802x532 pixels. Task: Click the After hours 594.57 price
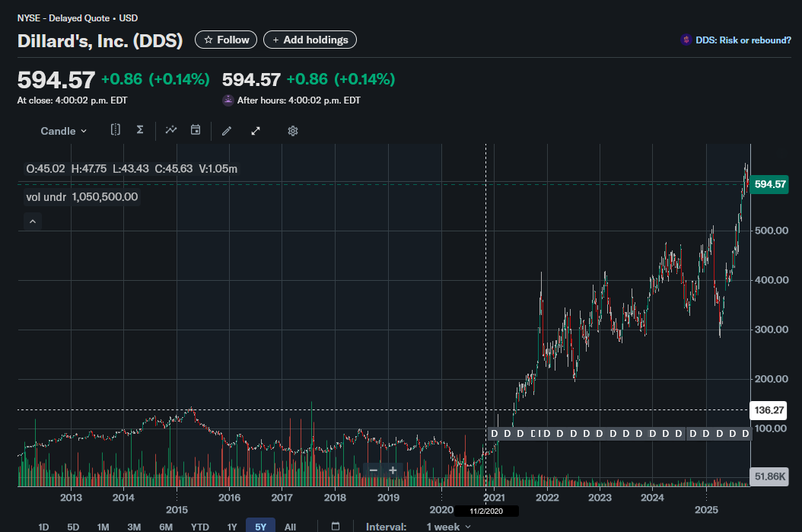pyautogui.click(x=251, y=80)
